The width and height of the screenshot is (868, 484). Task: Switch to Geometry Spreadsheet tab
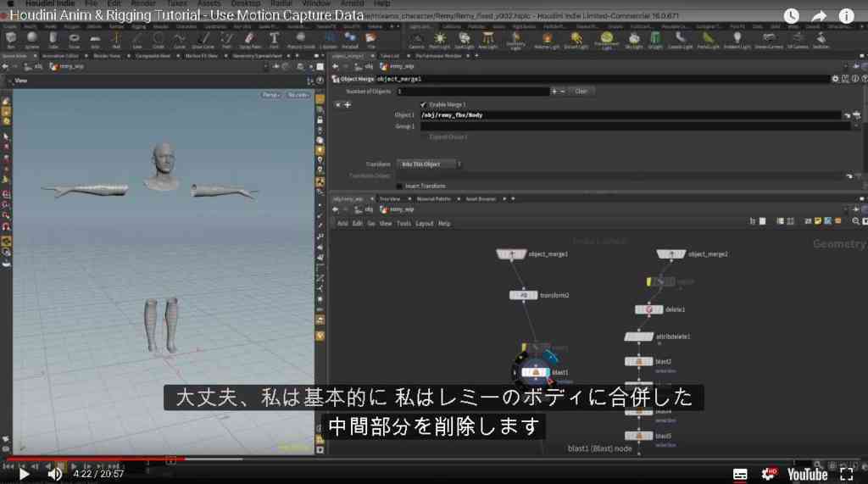coord(257,56)
